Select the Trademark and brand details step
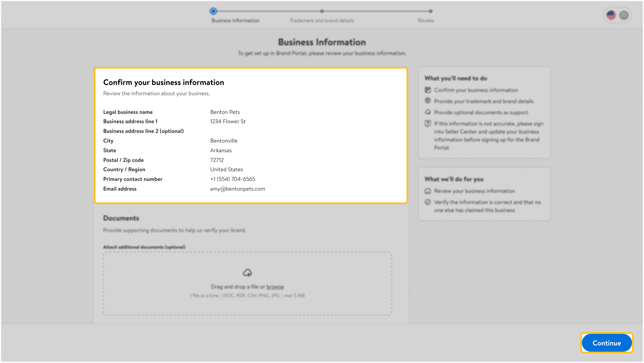 pos(322,20)
